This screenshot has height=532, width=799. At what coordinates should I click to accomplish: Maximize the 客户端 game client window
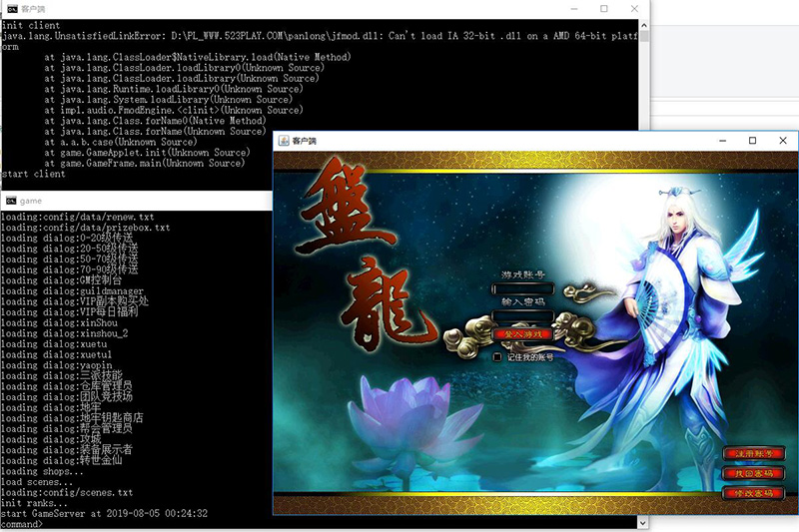point(752,141)
